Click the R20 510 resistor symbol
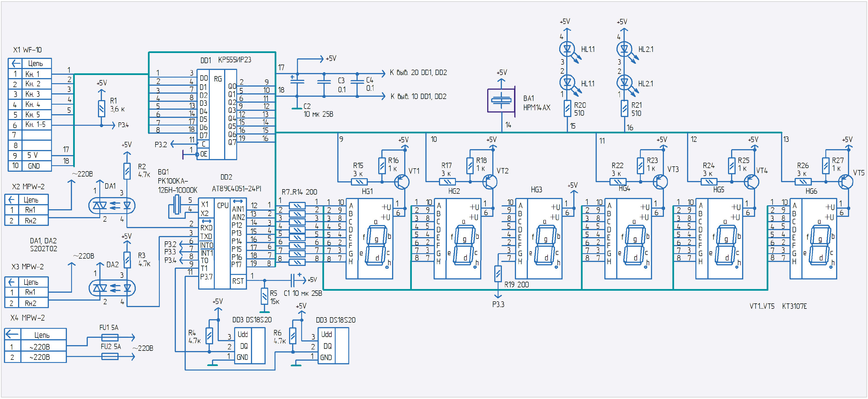Viewport: 868px width, 399px height. pyautogui.click(x=567, y=108)
